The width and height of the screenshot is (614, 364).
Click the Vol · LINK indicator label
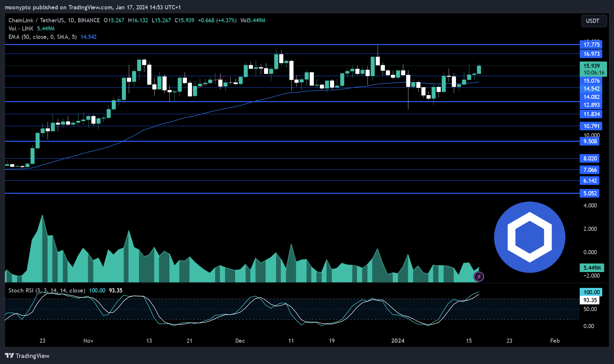21,29
